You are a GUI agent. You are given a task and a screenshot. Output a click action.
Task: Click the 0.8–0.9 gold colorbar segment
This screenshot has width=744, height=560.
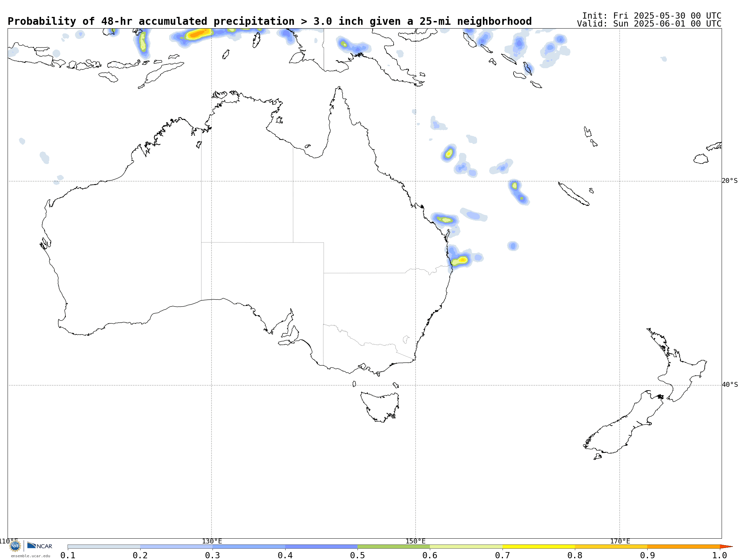click(x=611, y=547)
